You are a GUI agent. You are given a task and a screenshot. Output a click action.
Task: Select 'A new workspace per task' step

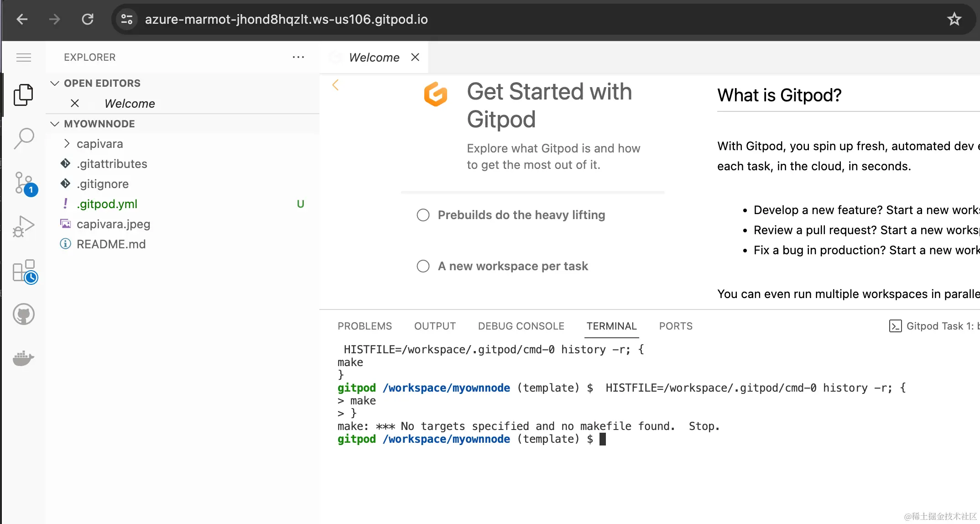point(512,266)
